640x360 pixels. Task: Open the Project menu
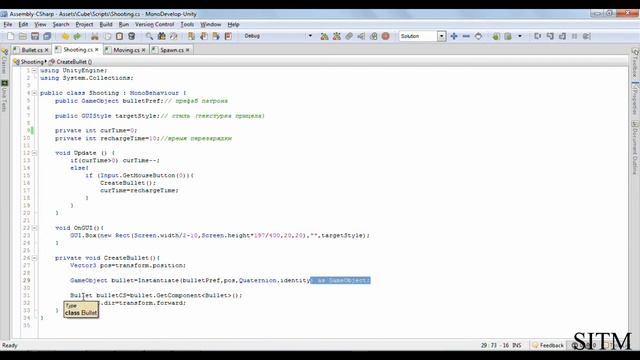[84, 24]
